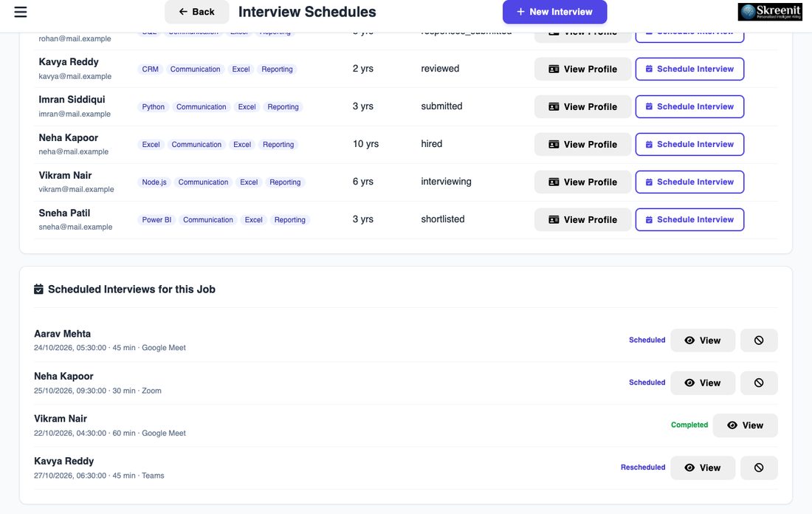This screenshot has width=812, height=514.
Task: Click the 'reviewed' status for Kavya Reddy
Action: pos(440,69)
